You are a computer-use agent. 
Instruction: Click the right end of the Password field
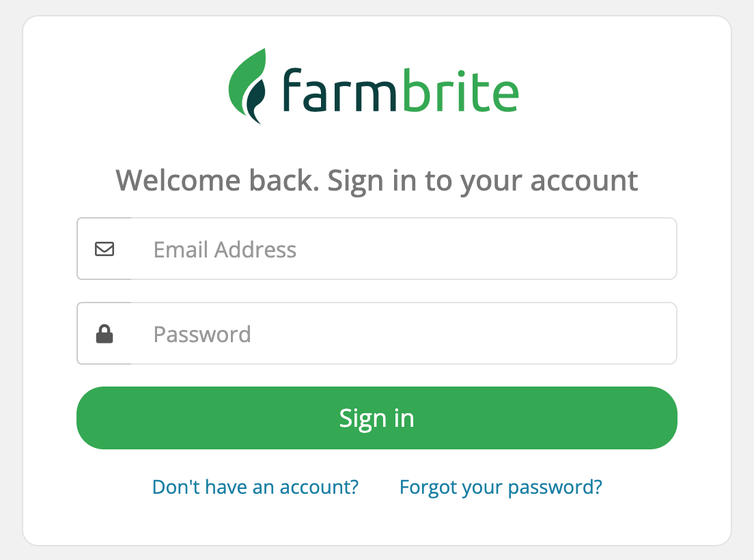pos(656,334)
